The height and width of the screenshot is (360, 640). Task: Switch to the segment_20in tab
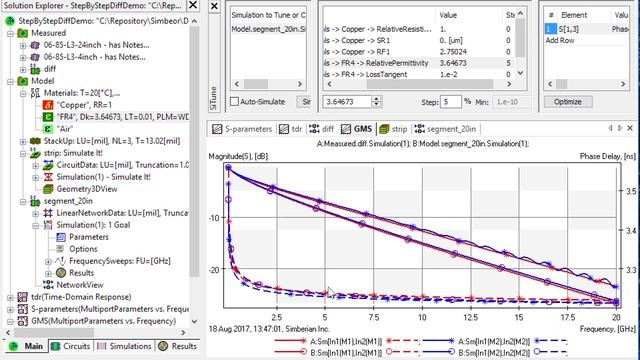[445, 129]
